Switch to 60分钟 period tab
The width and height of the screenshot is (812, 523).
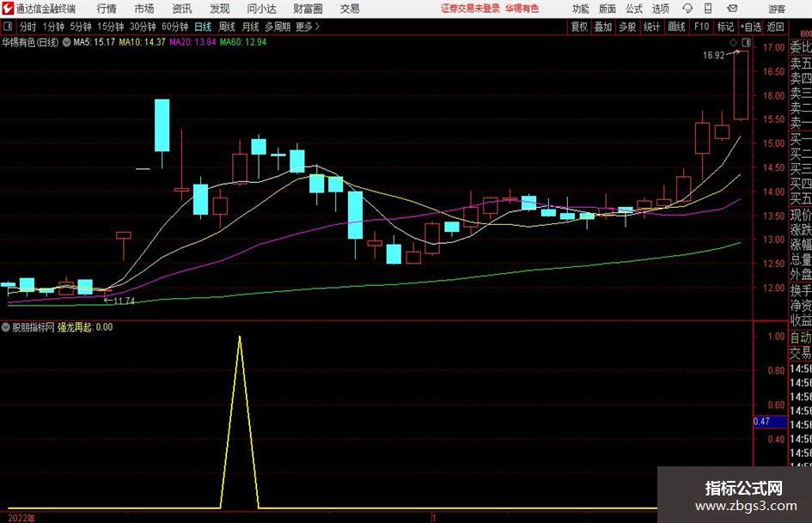pos(175,27)
